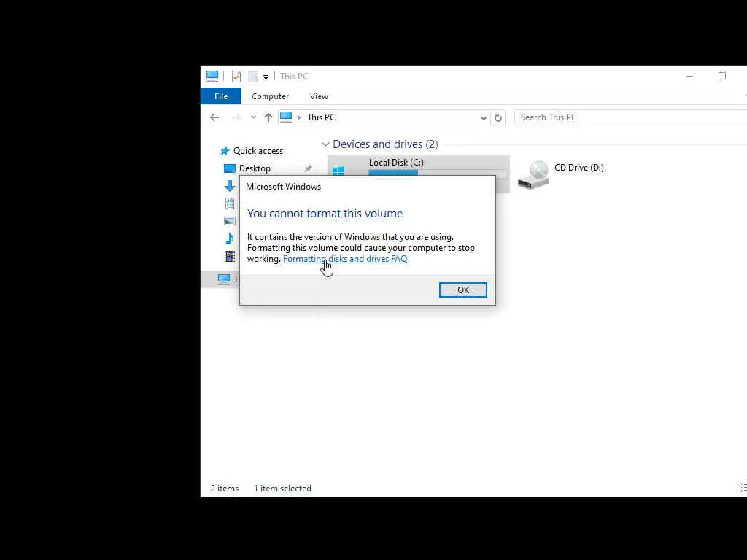This screenshot has height=560, width=747.
Task: Click the Windows logo drive icon
Action: pyautogui.click(x=338, y=171)
